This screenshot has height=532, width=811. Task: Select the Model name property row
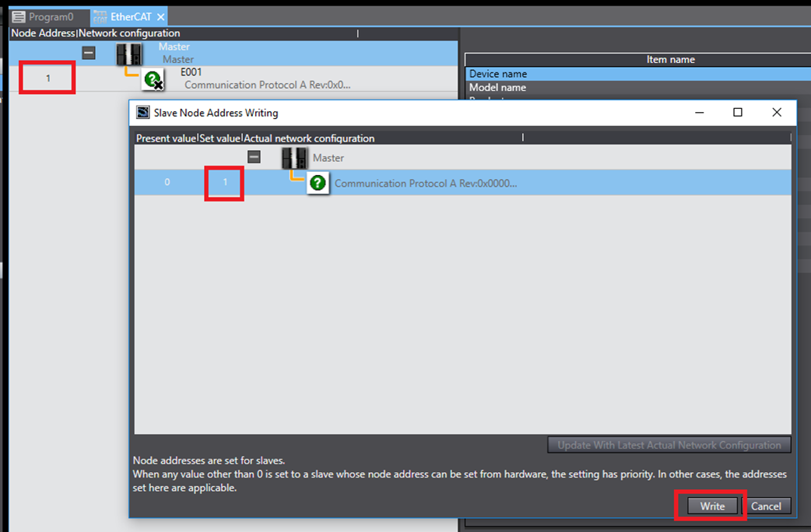[x=498, y=88]
